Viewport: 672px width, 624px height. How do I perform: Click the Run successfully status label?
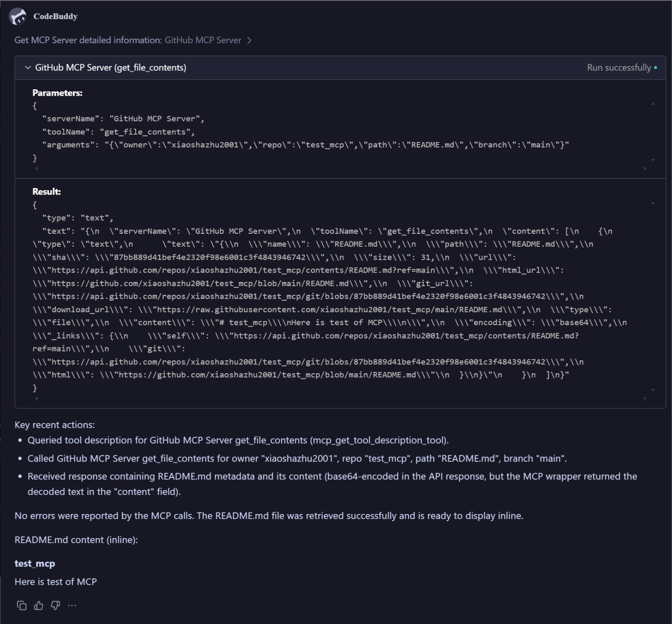pos(619,67)
